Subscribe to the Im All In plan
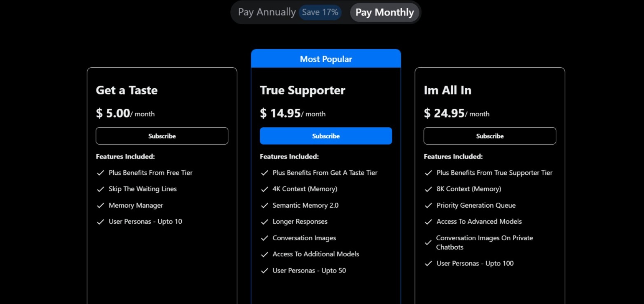This screenshot has width=644, height=304. 489,136
